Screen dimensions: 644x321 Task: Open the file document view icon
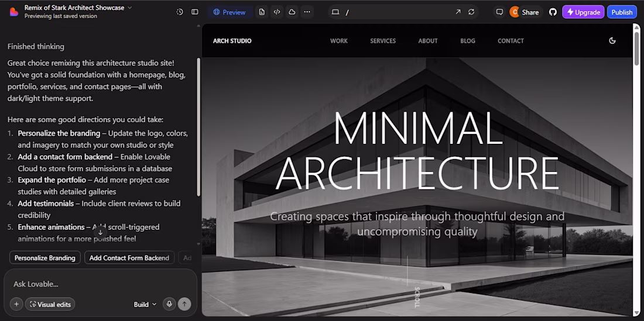262,12
